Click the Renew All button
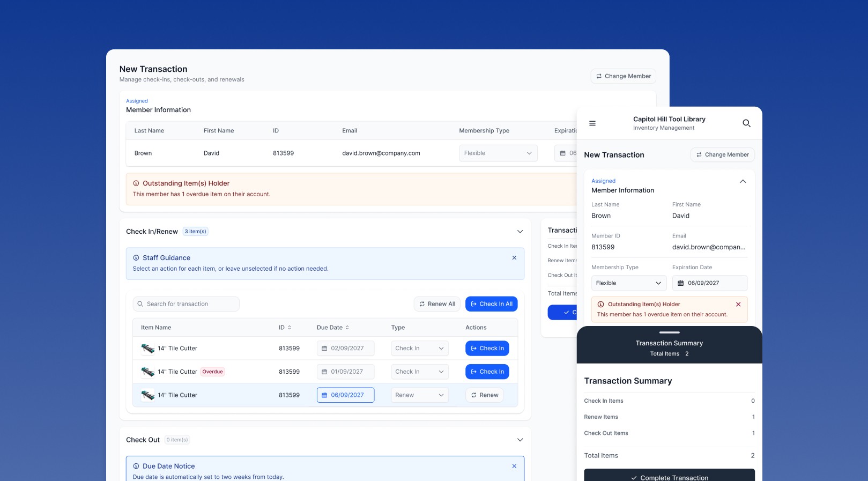This screenshot has height=481, width=868. pos(437,304)
